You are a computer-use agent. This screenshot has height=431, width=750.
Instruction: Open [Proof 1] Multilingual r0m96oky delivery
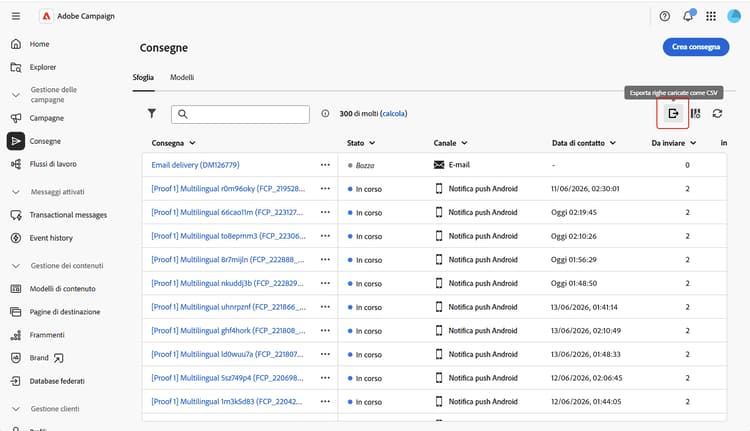pos(228,188)
